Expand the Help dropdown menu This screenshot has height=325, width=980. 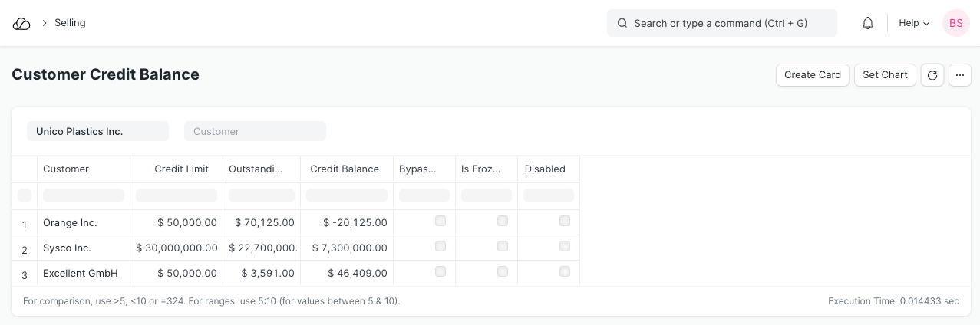click(x=913, y=24)
